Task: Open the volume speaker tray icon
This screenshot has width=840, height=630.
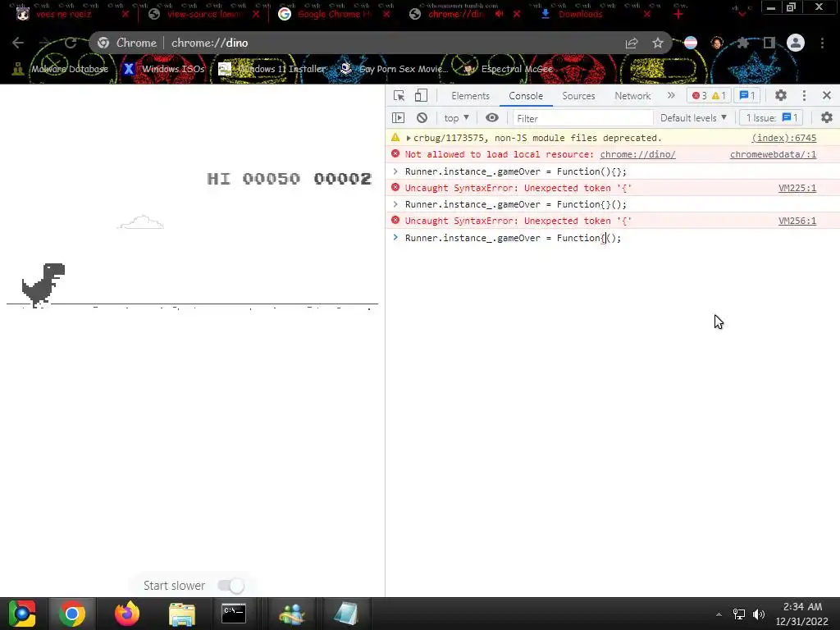Action: point(759,614)
